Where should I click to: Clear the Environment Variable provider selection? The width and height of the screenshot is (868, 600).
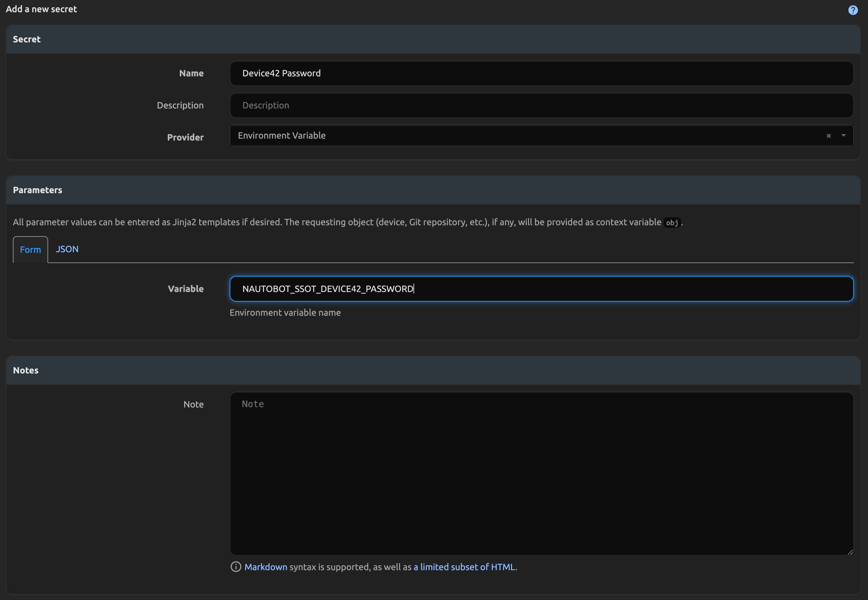click(828, 136)
